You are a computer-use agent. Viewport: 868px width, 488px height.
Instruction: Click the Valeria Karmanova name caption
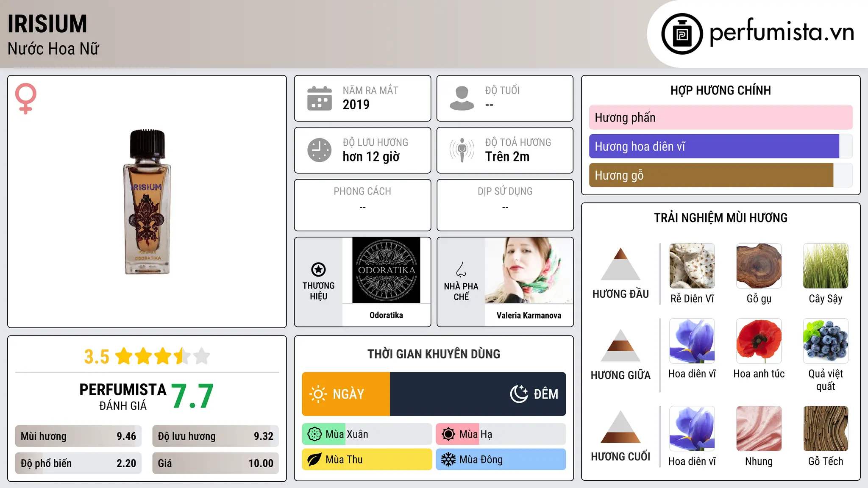tap(529, 315)
